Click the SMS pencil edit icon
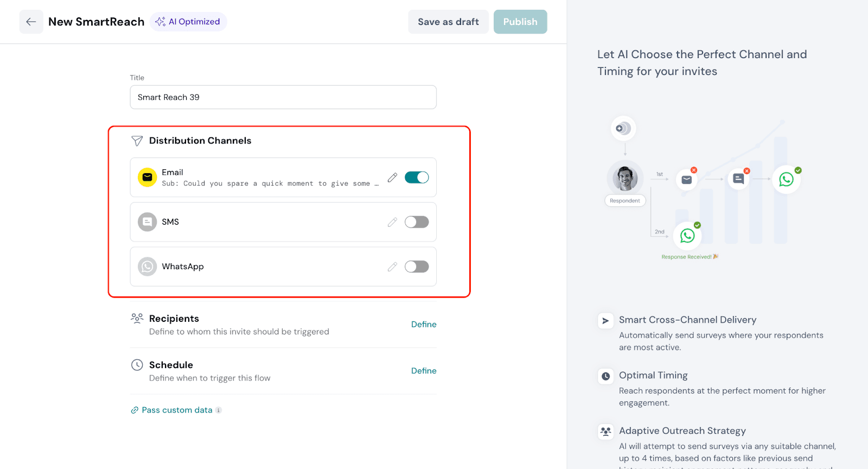The width and height of the screenshot is (868, 469). [x=392, y=222]
